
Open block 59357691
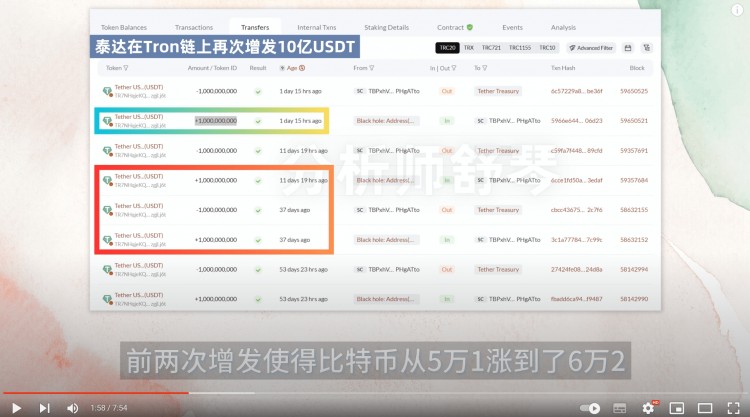click(x=634, y=150)
